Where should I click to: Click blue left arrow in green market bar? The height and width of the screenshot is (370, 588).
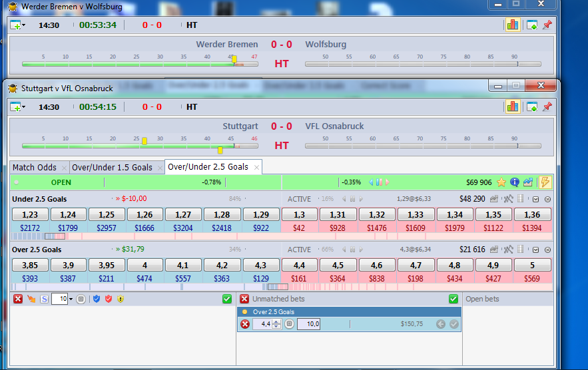371,182
